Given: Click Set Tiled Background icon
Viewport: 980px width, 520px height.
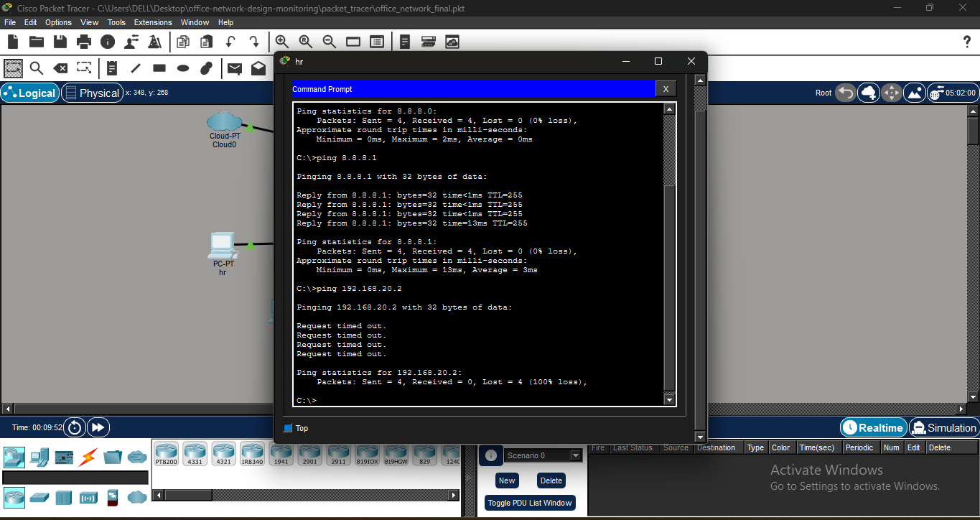Looking at the screenshot, I should (x=915, y=93).
